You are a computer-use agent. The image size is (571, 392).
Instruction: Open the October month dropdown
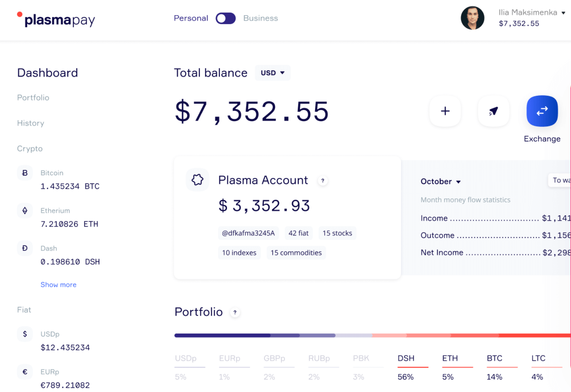coord(441,181)
